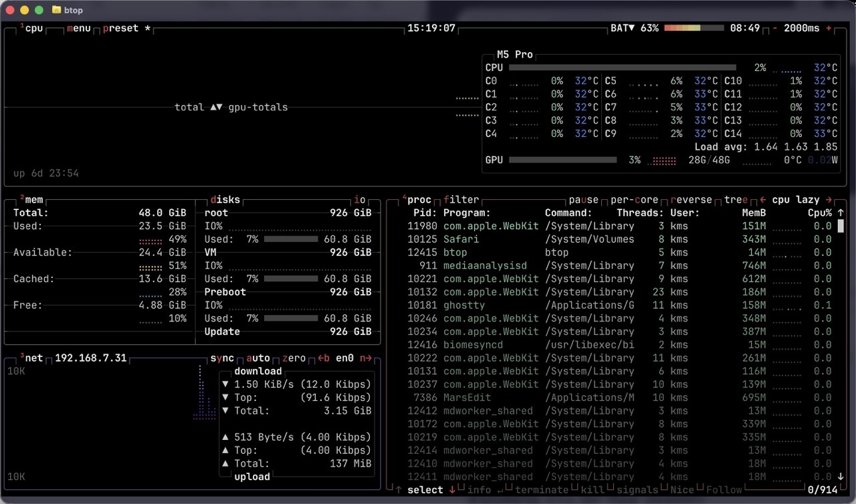The width and height of the screenshot is (856, 504).
Task: Toggle the disks panel label
Action: (x=225, y=200)
